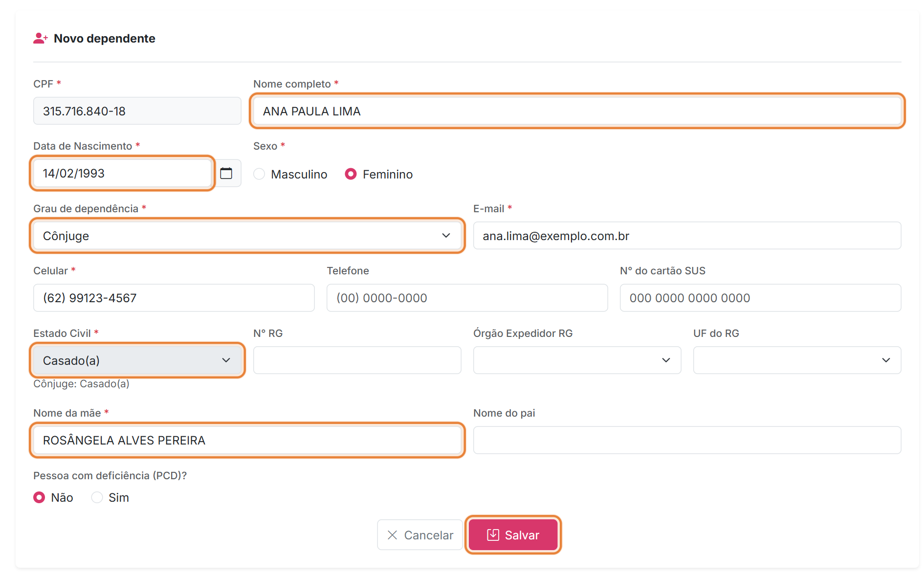The width and height of the screenshot is (924, 578).
Task: Open the date picker calendar icon
Action: pyautogui.click(x=226, y=173)
